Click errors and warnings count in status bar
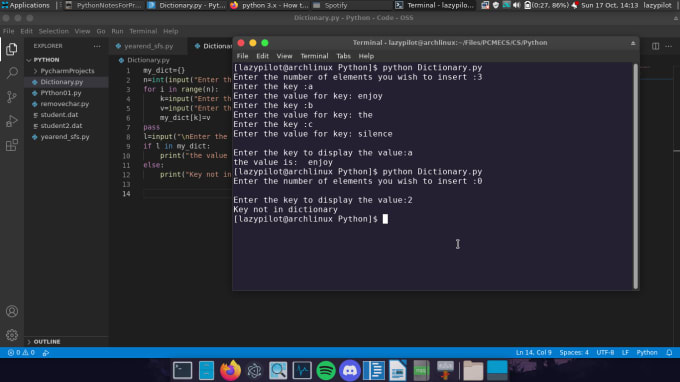 coord(21,353)
